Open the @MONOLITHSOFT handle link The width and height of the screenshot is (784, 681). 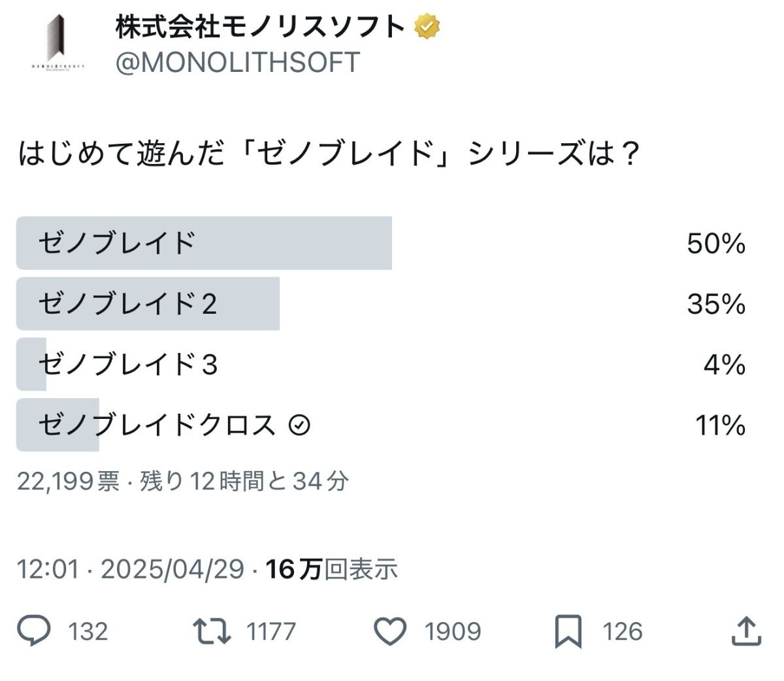[x=237, y=63]
